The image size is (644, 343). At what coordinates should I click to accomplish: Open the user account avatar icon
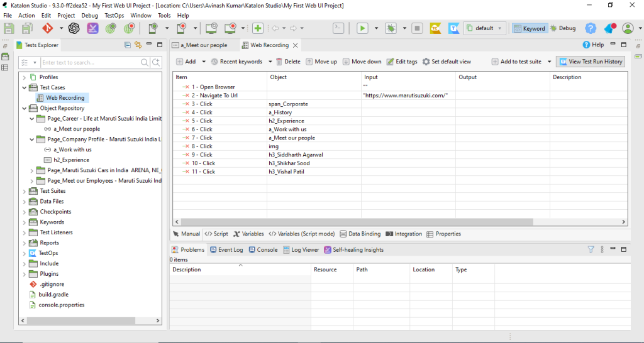click(628, 28)
